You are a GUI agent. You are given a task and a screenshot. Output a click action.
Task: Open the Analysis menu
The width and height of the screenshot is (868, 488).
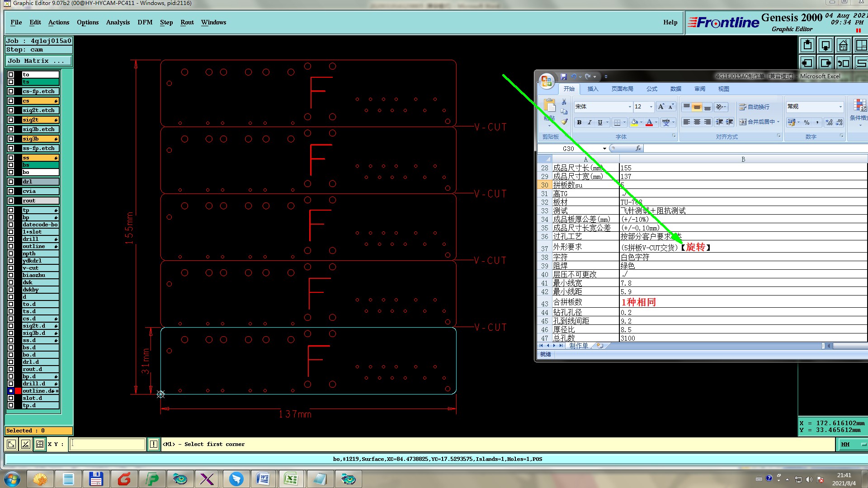click(118, 22)
